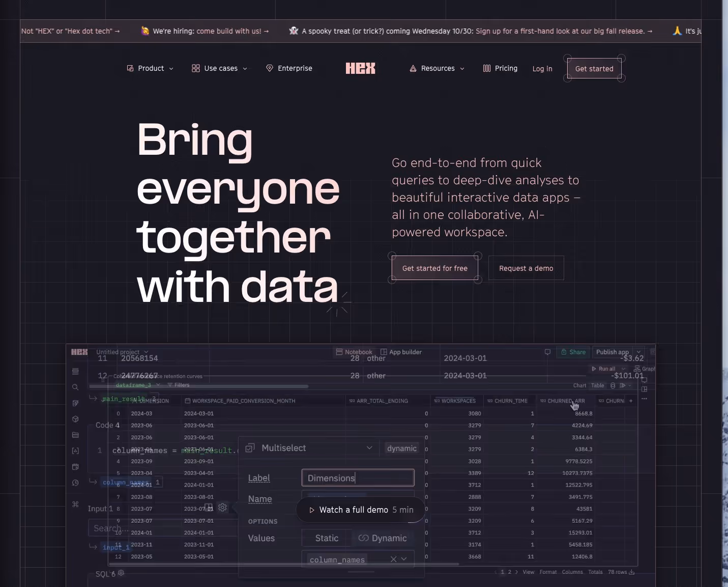Click the Label field containing Dimensions
This screenshot has width=728, height=587.
(358, 478)
